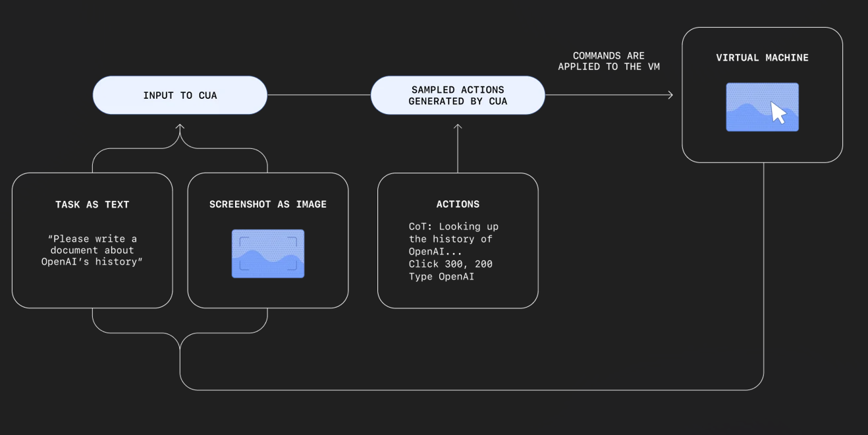Click the ACTIONS box heading

click(x=458, y=204)
